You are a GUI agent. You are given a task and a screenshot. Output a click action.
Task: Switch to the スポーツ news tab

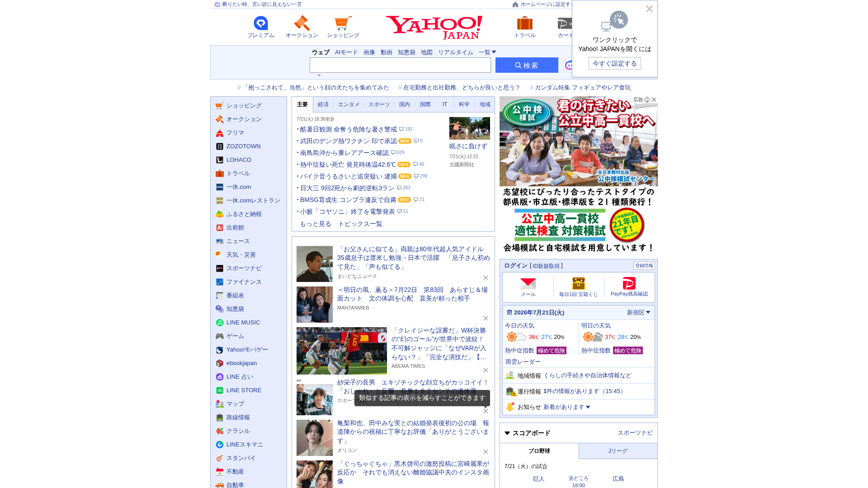pyautogui.click(x=379, y=104)
